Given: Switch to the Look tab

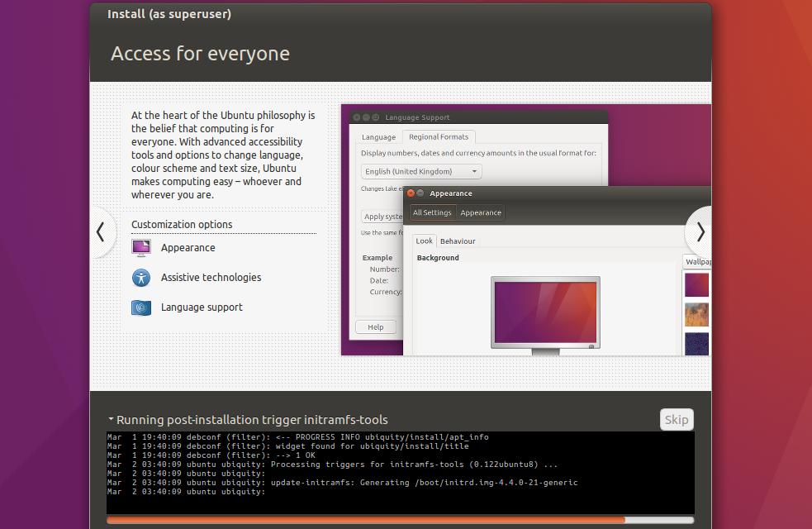Looking at the screenshot, I should click(424, 241).
